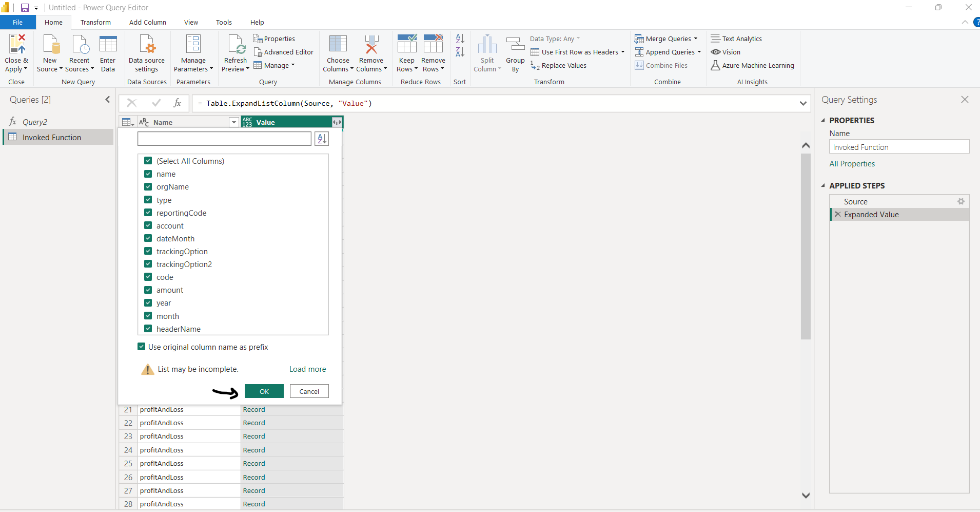
Task: Click the Choose Columns icon
Action: (x=338, y=45)
